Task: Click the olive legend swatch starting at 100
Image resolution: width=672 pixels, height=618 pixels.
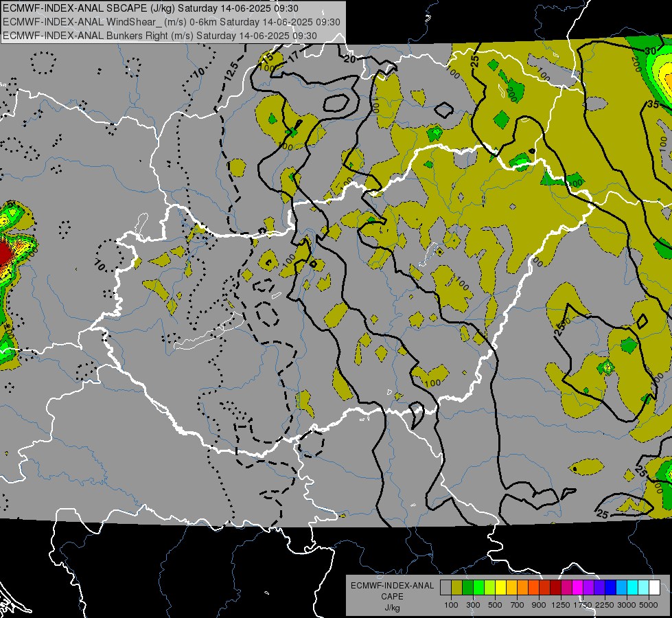Action: 457,588
